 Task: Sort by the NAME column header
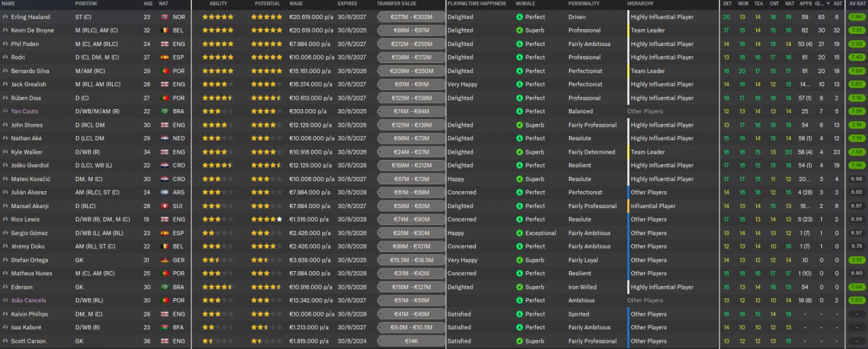(9, 4)
